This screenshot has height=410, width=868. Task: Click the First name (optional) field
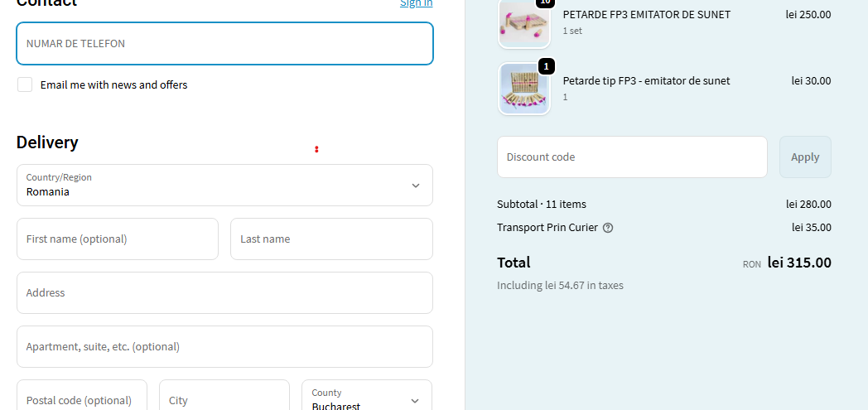[118, 239]
